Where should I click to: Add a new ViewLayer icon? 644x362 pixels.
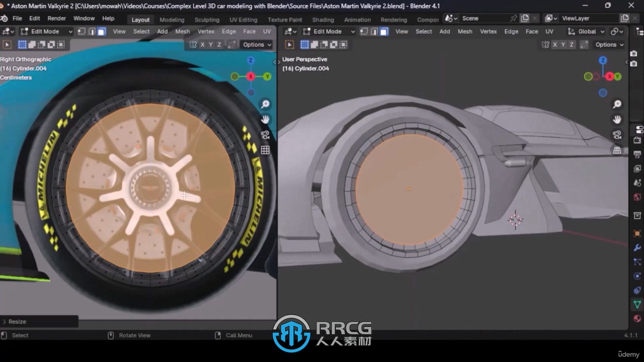624,18
